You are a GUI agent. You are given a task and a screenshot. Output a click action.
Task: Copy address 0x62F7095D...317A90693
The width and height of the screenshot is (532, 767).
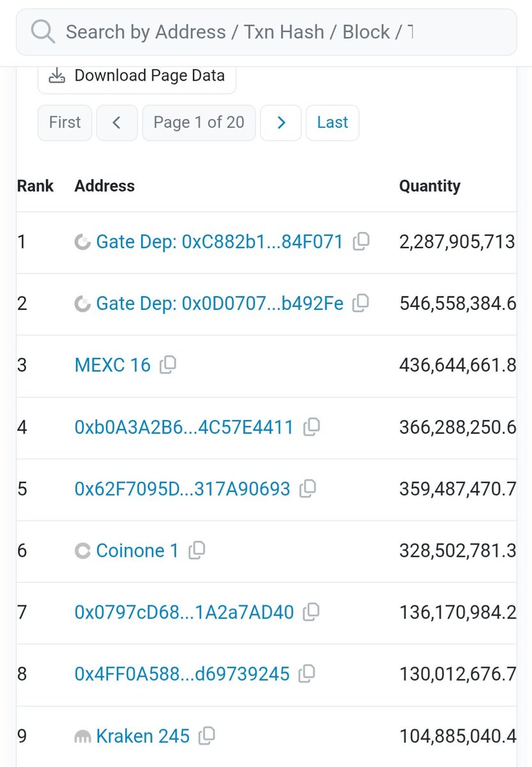coord(307,488)
